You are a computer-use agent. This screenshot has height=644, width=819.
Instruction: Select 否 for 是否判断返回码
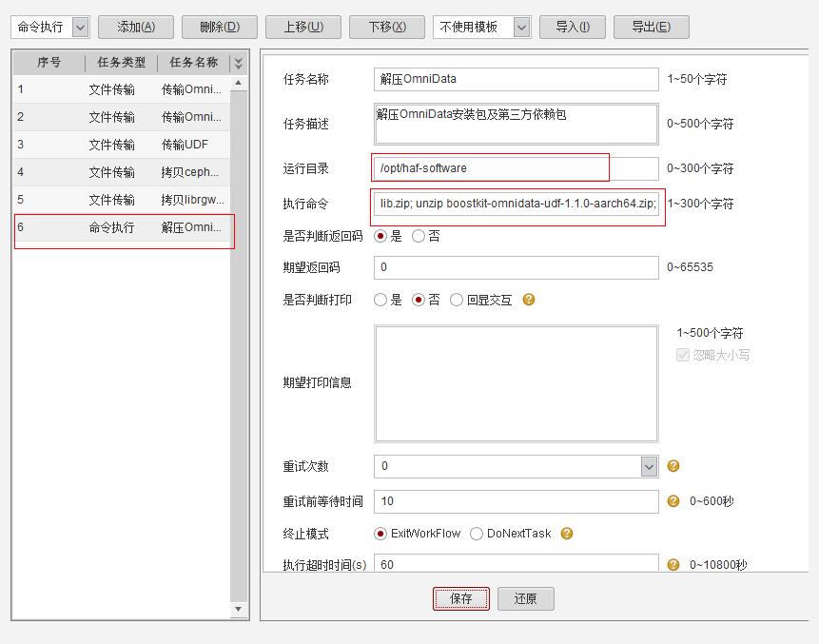pyautogui.click(x=418, y=236)
